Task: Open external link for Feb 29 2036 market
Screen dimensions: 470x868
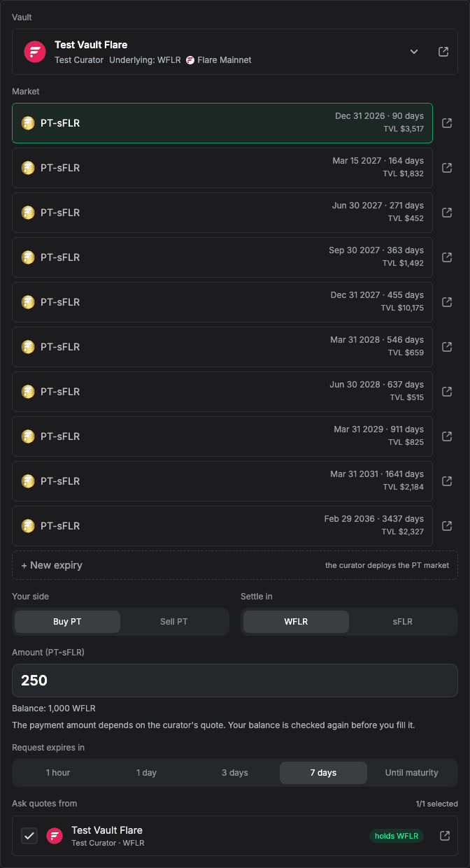Action: click(x=448, y=526)
